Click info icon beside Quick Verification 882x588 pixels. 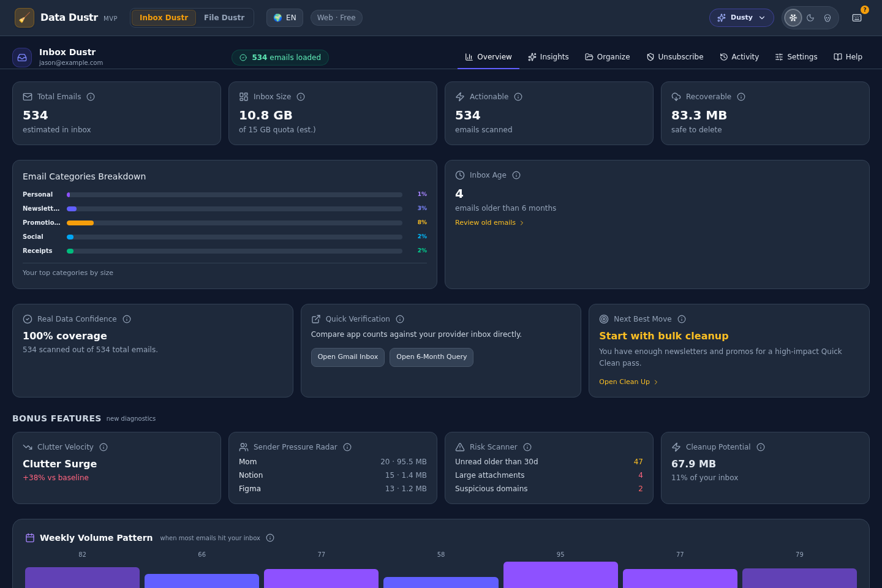[x=400, y=319]
